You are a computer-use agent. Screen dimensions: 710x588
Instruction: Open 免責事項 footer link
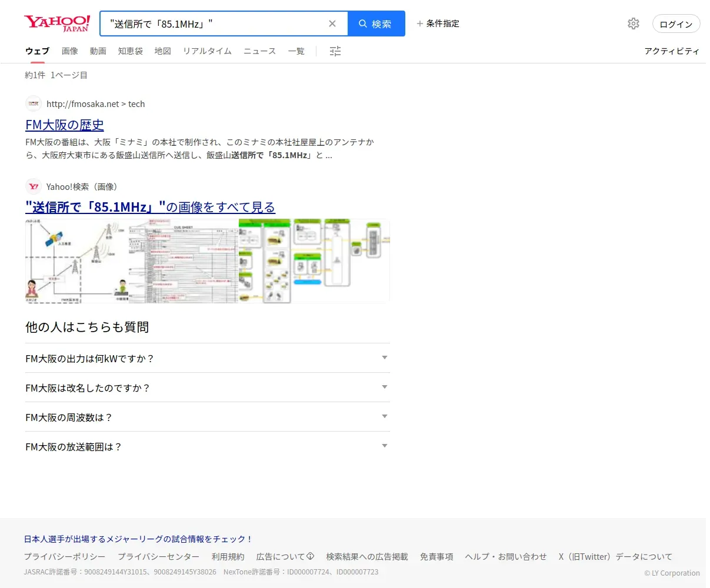(x=436, y=556)
